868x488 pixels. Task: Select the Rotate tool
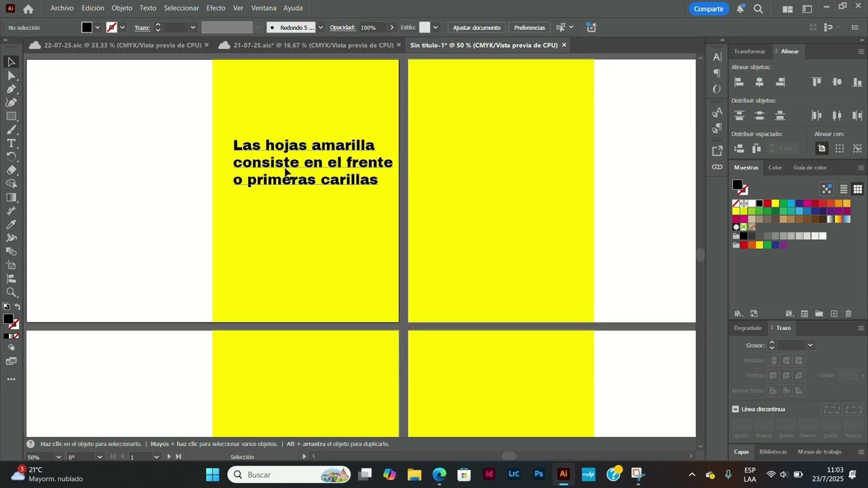[12, 157]
